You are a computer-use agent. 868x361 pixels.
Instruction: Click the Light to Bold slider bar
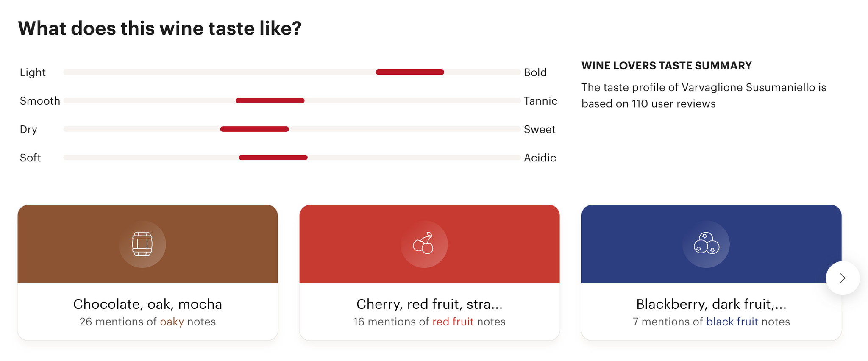(x=292, y=72)
